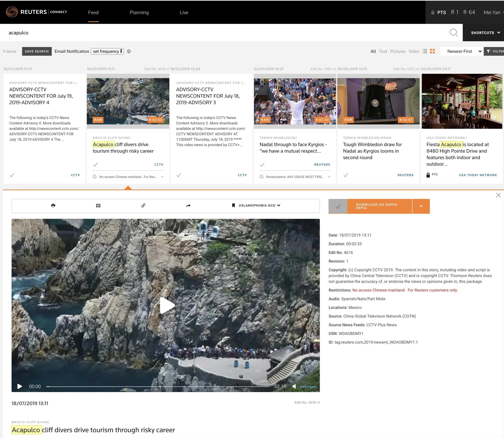
Task: Play video with large center play button
Action: click(x=167, y=305)
